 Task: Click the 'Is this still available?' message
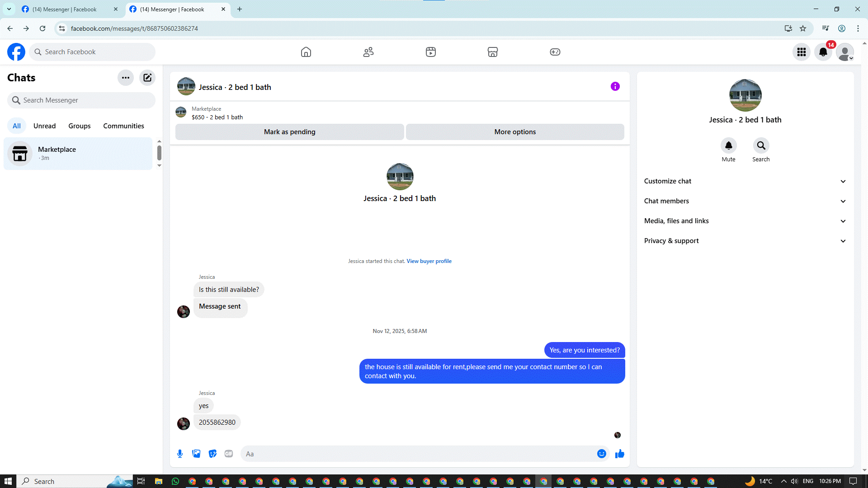(x=229, y=290)
